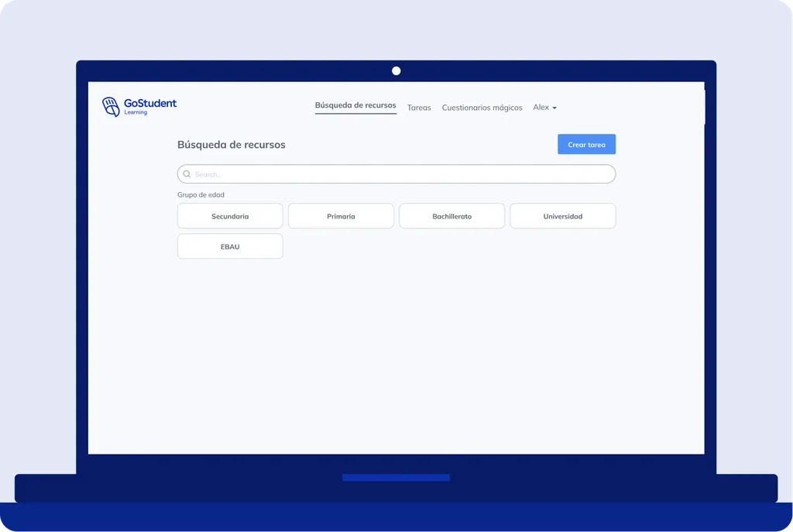
Task: Choose the EBAU age group option
Action: coord(230,246)
